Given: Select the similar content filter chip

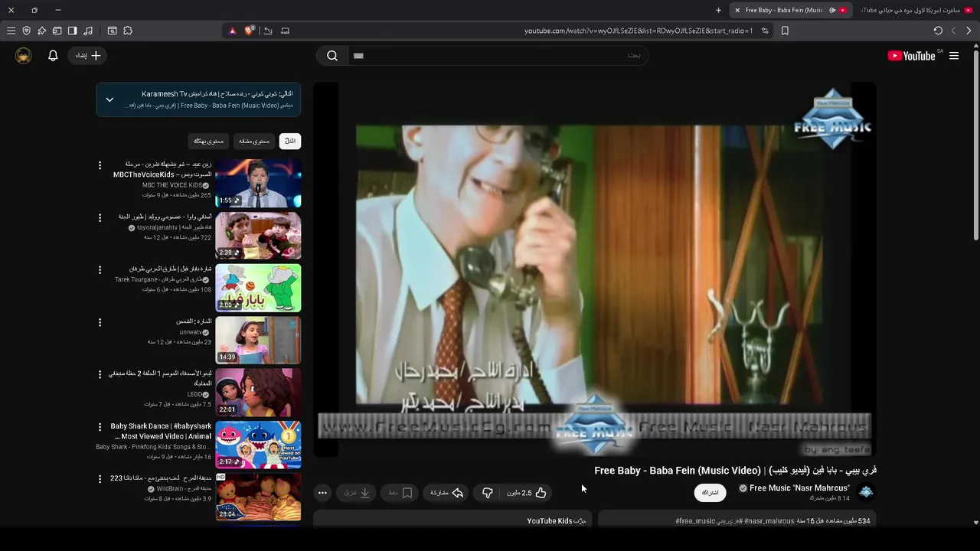Looking at the screenshot, I should (254, 141).
